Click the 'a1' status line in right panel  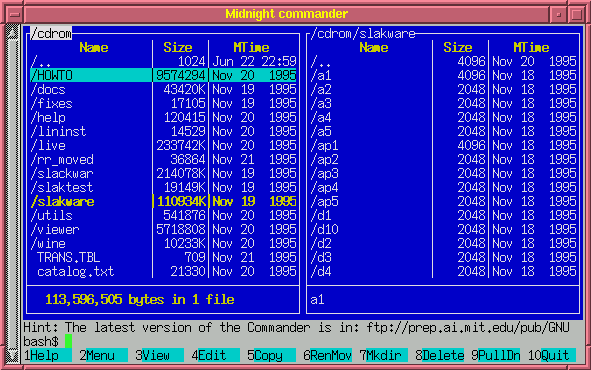317,300
